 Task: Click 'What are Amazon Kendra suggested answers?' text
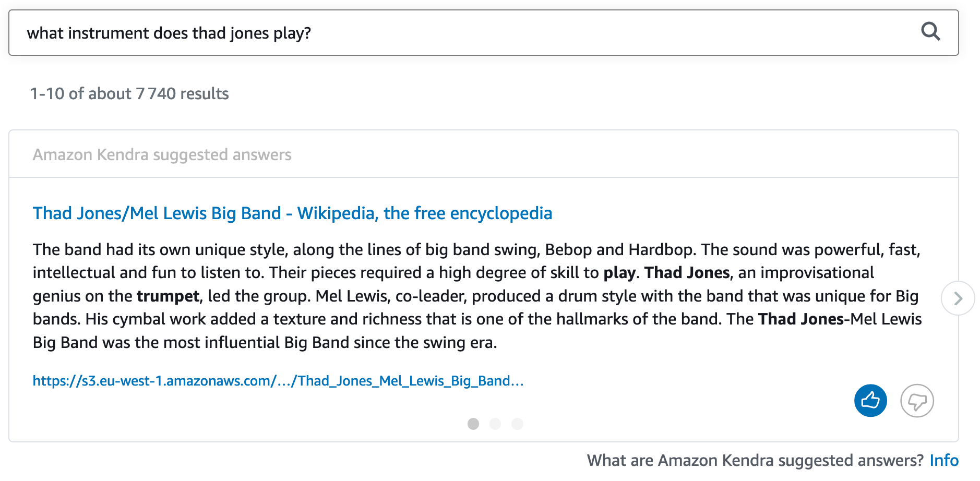[x=755, y=460]
